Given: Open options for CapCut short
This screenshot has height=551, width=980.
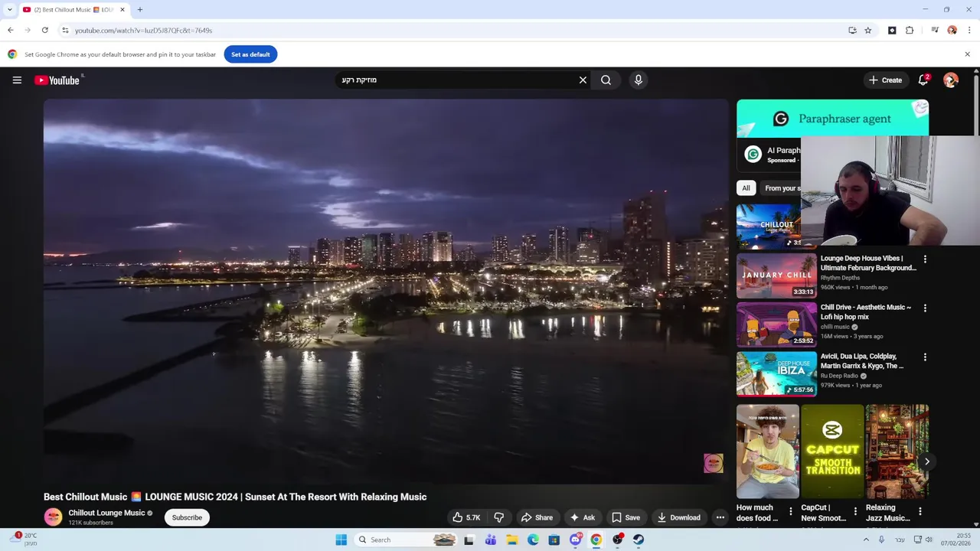Looking at the screenshot, I should click(855, 511).
